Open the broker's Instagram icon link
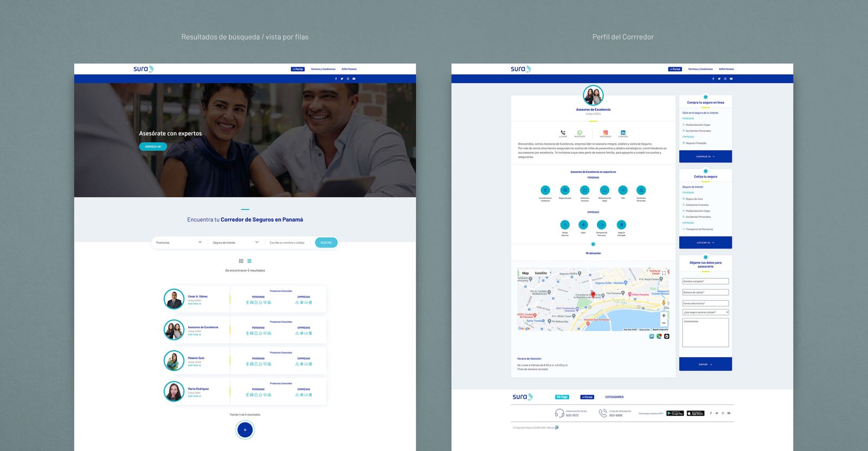The width and height of the screenshot is (868, 451). 605,132
